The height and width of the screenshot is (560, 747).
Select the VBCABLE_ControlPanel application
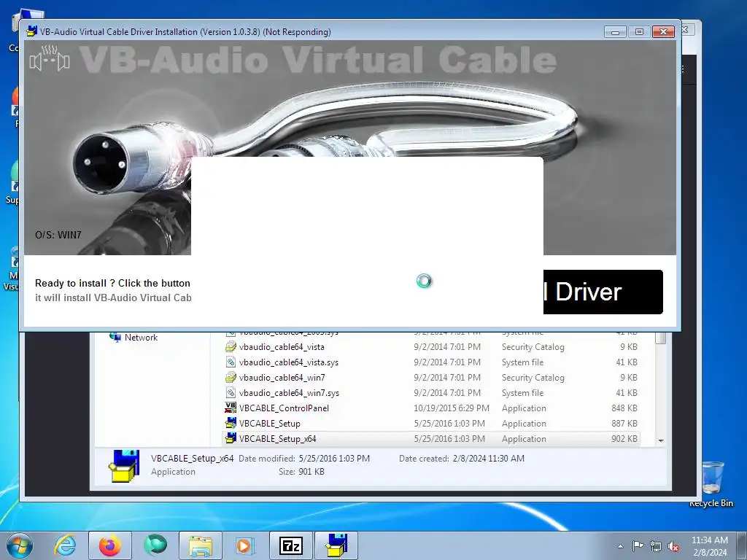pyautogui.click(x=284, y=408)
